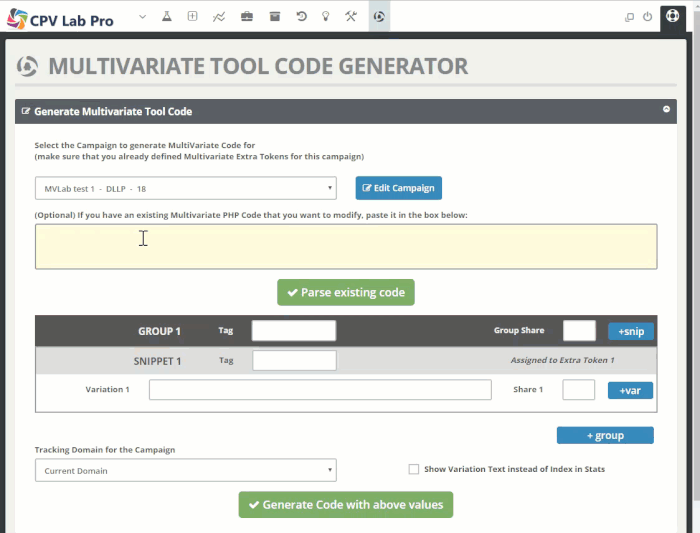Open the campaign dropdown showing MVLab test 1
This screenshot has height=533, width=700.
pyautogui.click(x=186, y=188)
